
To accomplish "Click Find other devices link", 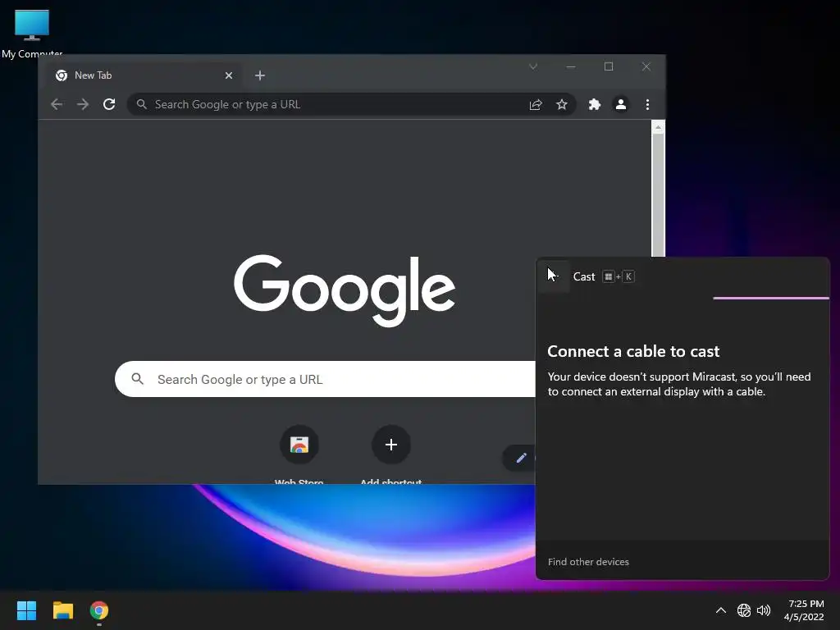I will tap(588, 562).
